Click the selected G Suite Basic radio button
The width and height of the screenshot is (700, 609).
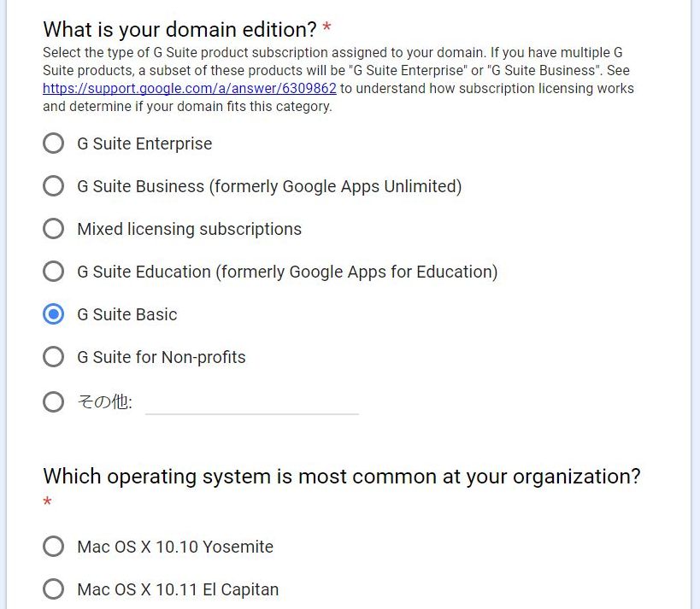54,314
